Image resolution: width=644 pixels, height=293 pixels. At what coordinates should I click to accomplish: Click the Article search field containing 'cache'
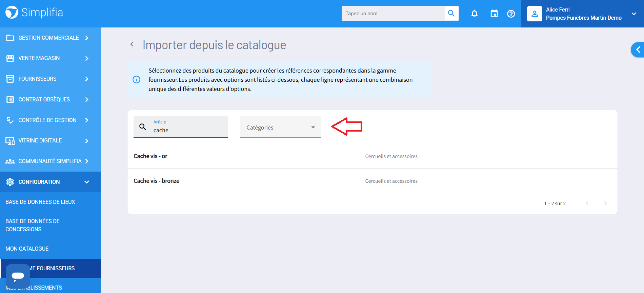(x=181, y=127)
